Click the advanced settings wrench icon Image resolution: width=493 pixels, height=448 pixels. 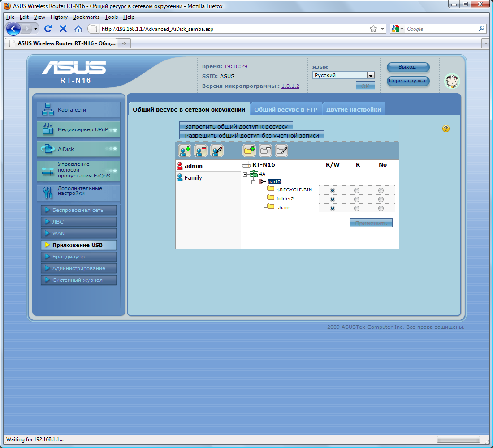[48, 192]
